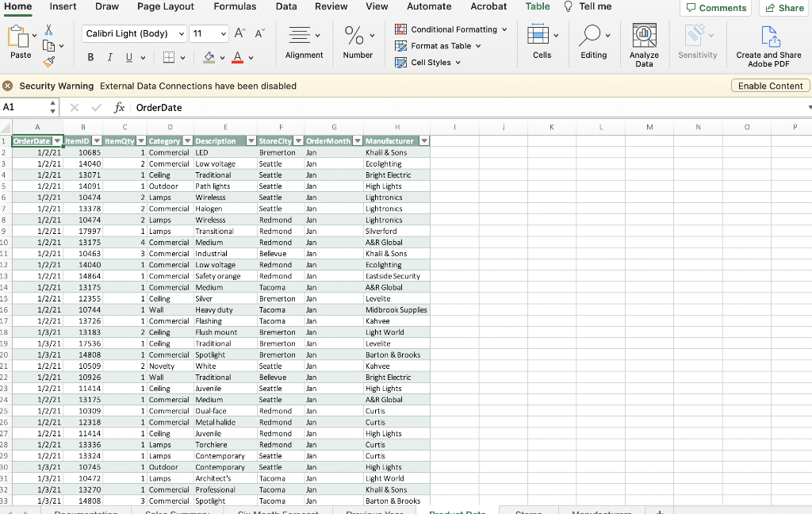
Task: Switch to the Review tab
Action: point(331,6)
